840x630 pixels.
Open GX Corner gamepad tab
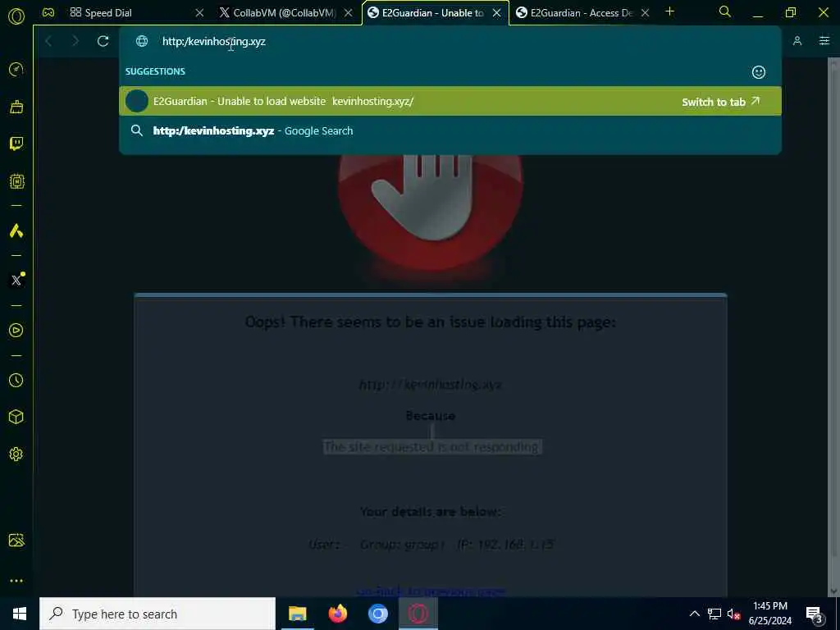(48, 12)
